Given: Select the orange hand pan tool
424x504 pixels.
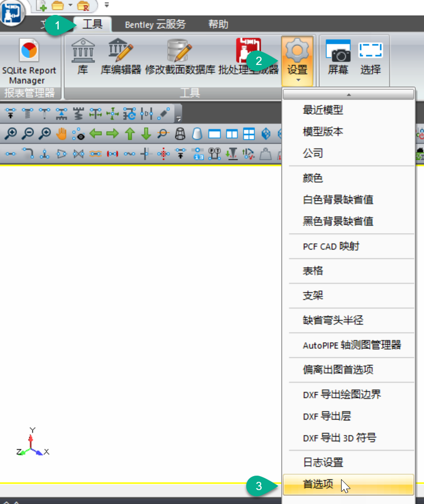Looking at the screenshot, I should point(61,133).
